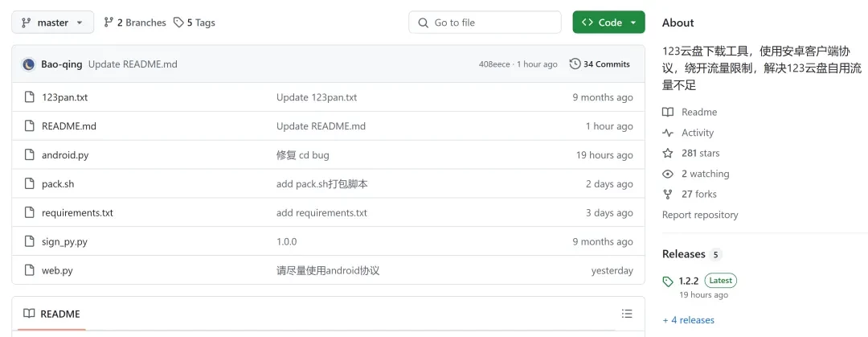Click the Activity pulse icon
Viewport: 868px width, 337px height.
668,133
